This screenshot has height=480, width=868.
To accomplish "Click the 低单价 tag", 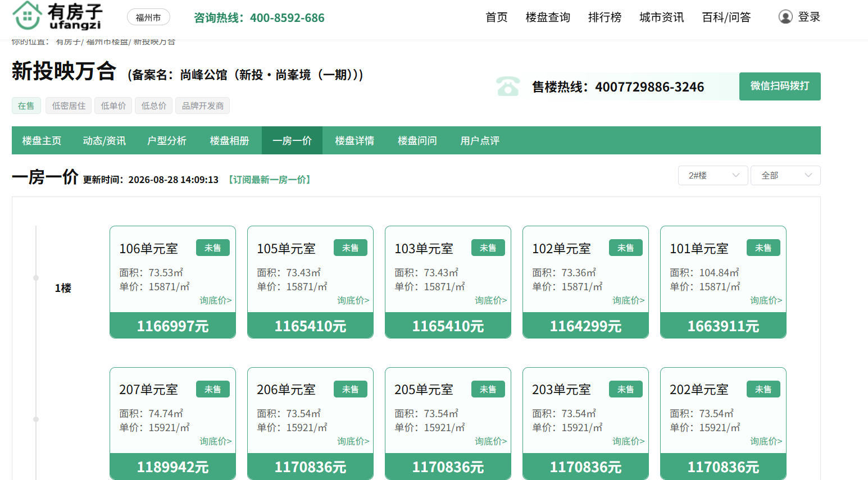I will pyautogui.click(x=113, y=106).
